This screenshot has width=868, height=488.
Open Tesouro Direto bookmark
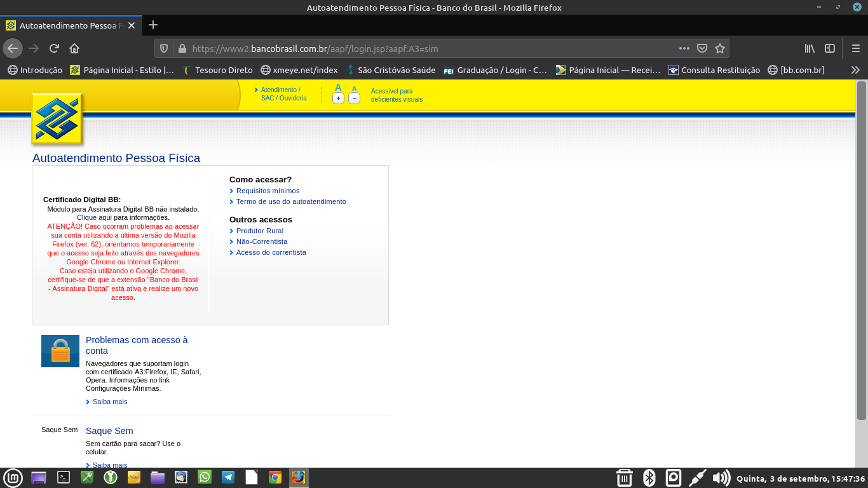coord(217,70)
